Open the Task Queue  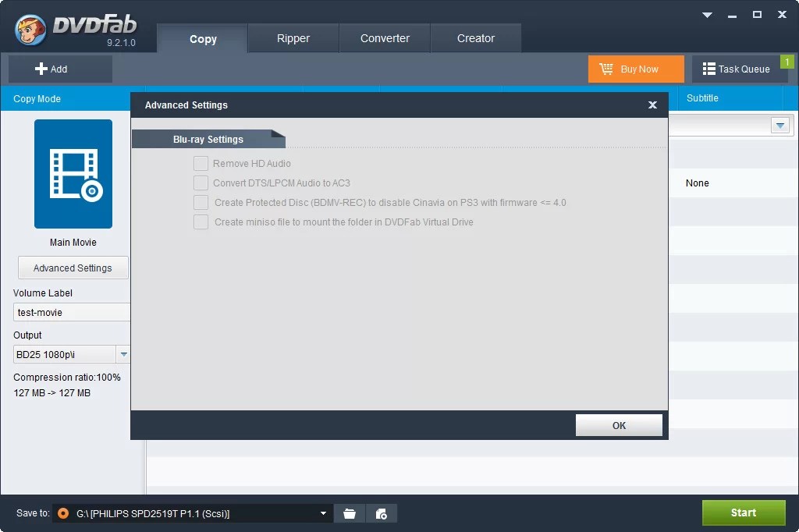[x=736, y=69]
